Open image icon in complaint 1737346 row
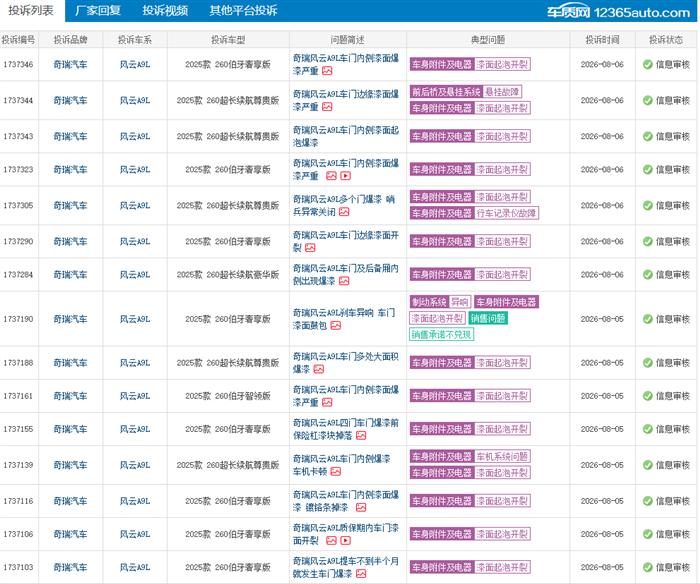The width and height of the screenshot is (700, 584). click(327, 71)
